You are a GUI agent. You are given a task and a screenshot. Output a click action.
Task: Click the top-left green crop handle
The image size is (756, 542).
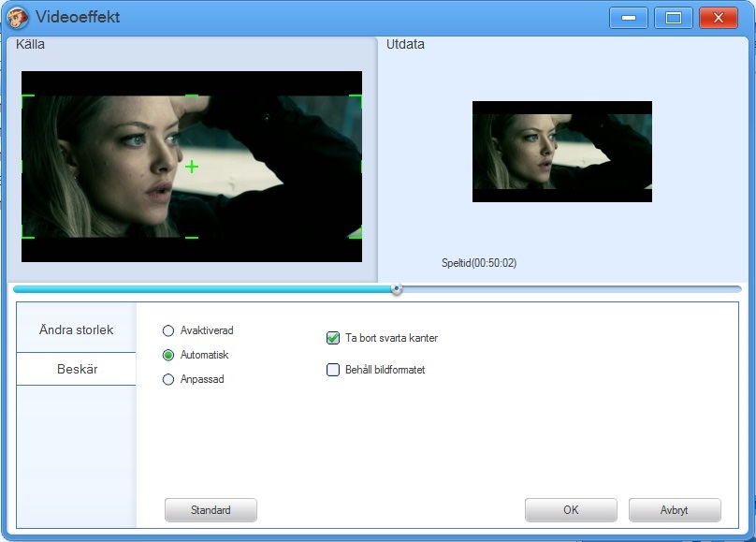[x=27, y=100]
